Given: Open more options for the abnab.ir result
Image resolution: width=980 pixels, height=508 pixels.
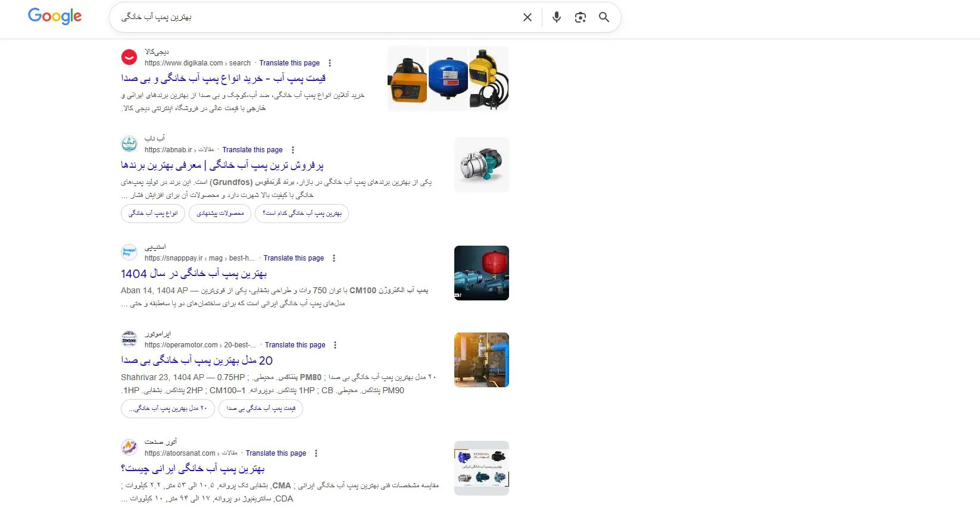Looking at the screenshot, I should (x=293, y=150).
